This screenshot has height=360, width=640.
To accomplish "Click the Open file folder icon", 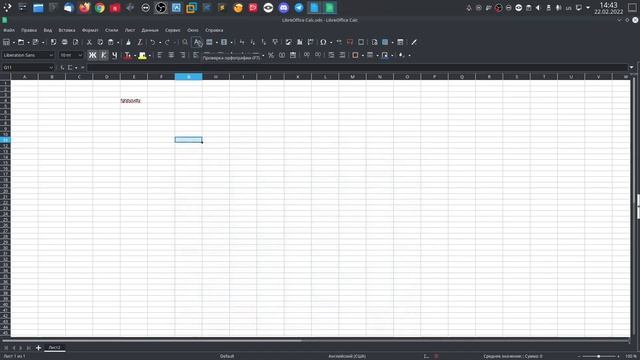I will [21, 42].
